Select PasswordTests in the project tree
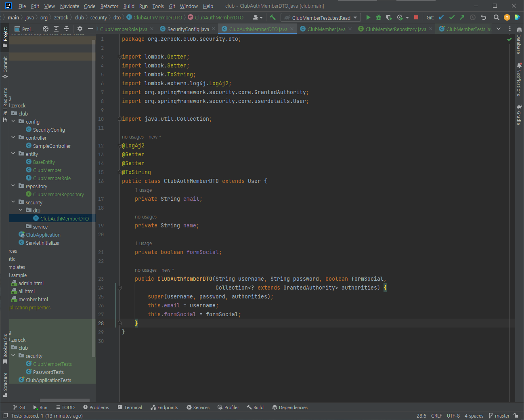 (x=48, y=372)
